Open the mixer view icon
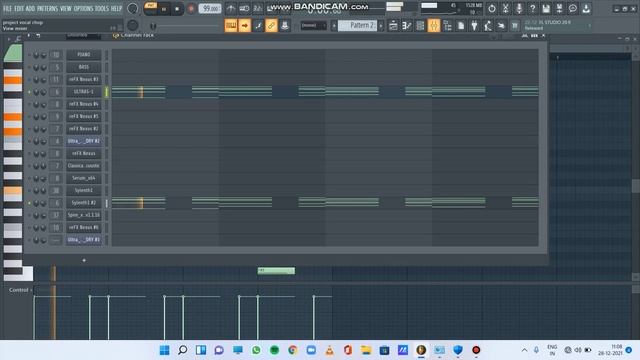Screen dimensions: 640x360 [x=433, y=26]
